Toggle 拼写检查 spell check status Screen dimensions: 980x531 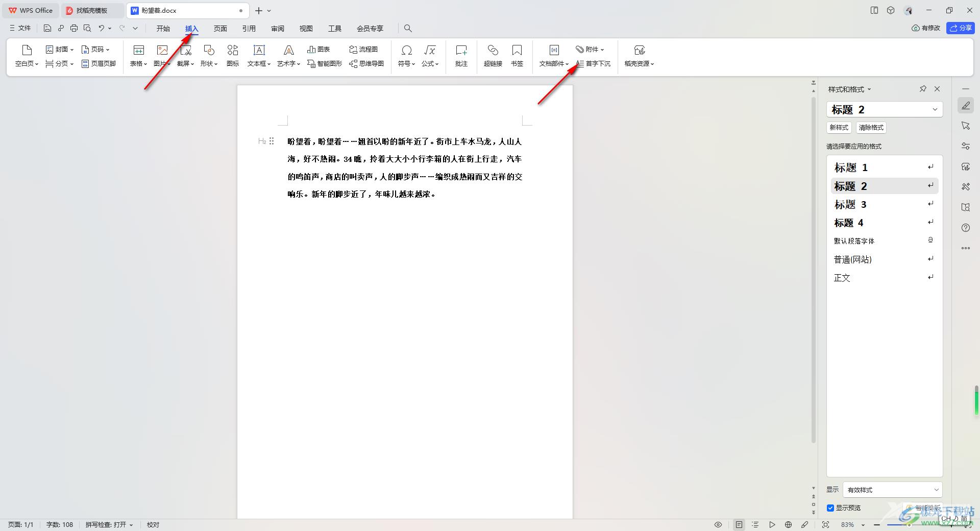pos(109,524)
